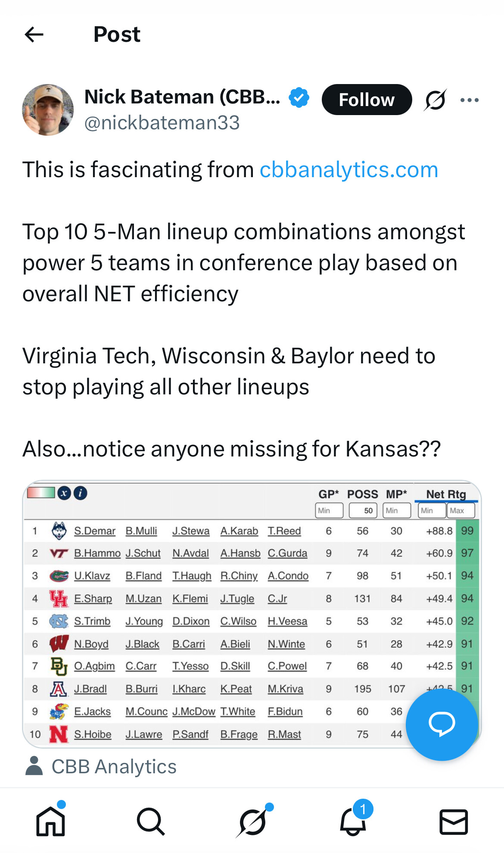Viewport: 504px width, 853px height.
Task: Tap the Net Rtg column header
Action: pos(446,494)
